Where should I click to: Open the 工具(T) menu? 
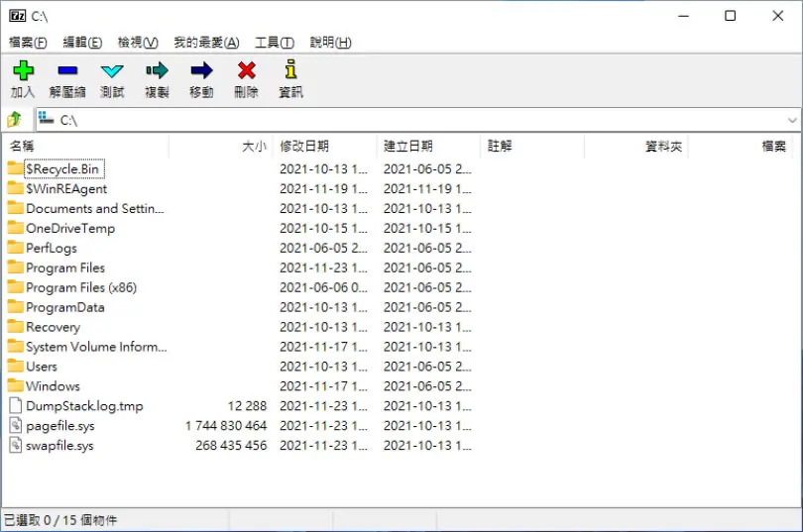275,43
